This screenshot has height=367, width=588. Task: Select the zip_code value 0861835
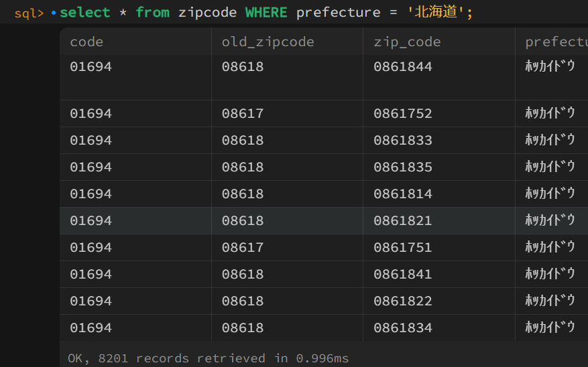point(403,167)
